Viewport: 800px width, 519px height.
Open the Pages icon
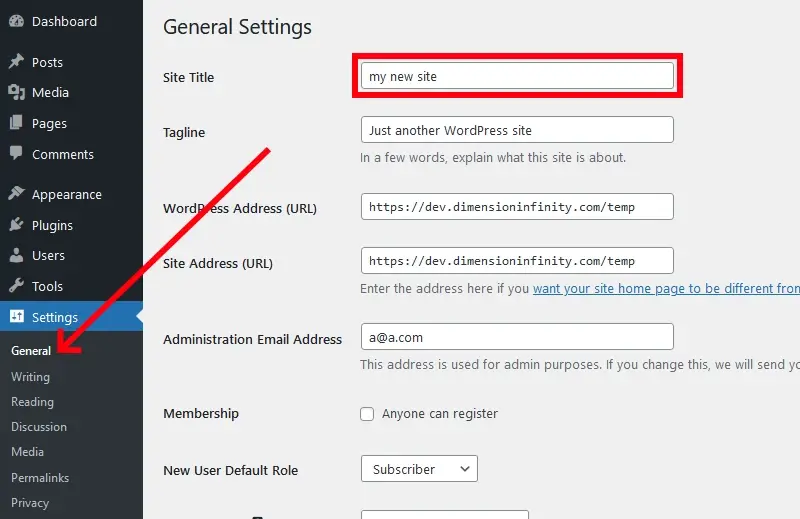click(x=16, y=122)
